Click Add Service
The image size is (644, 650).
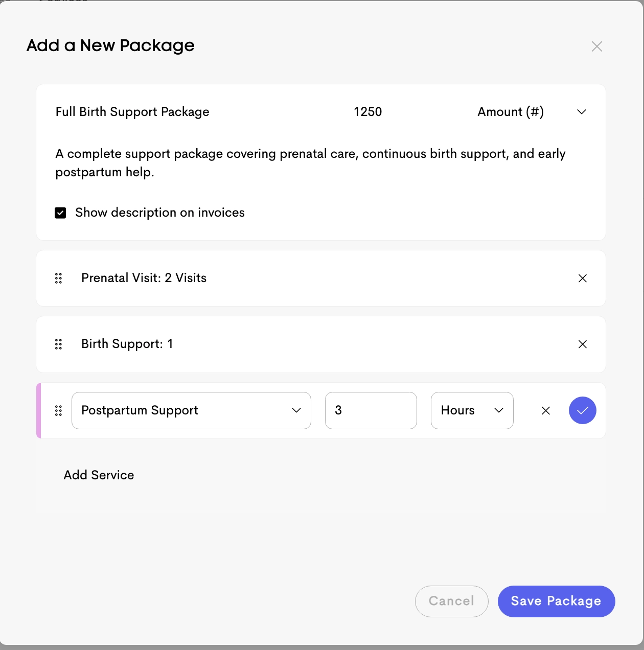pyautogui.click(x=99, y=475)
